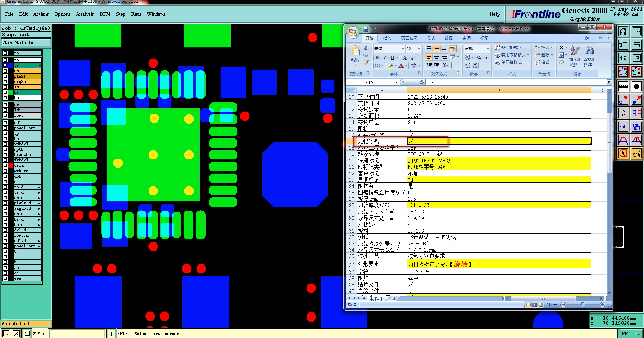Toggle the checkbox for layer to1
The image size is (644, 338).
click(x=5, y=53)
